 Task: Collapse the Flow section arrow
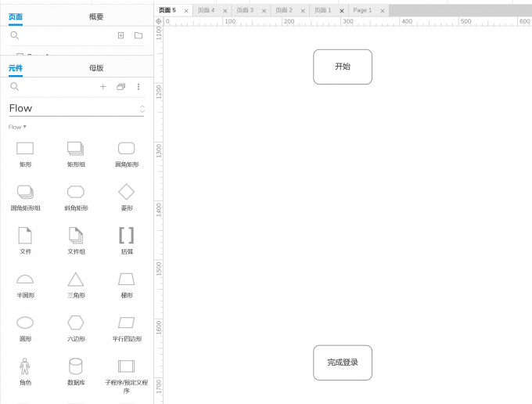click(x=25, y=127)
